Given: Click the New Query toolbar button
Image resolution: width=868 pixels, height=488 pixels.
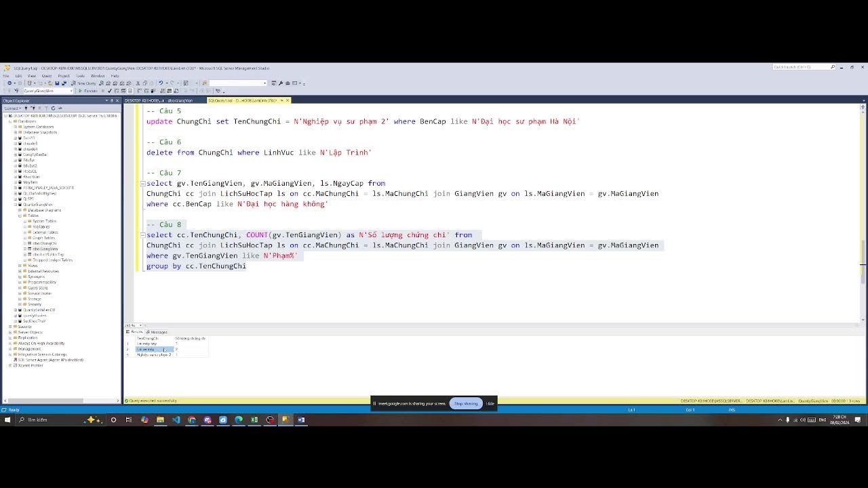Looking at the screenshot, I should (83, 83).
